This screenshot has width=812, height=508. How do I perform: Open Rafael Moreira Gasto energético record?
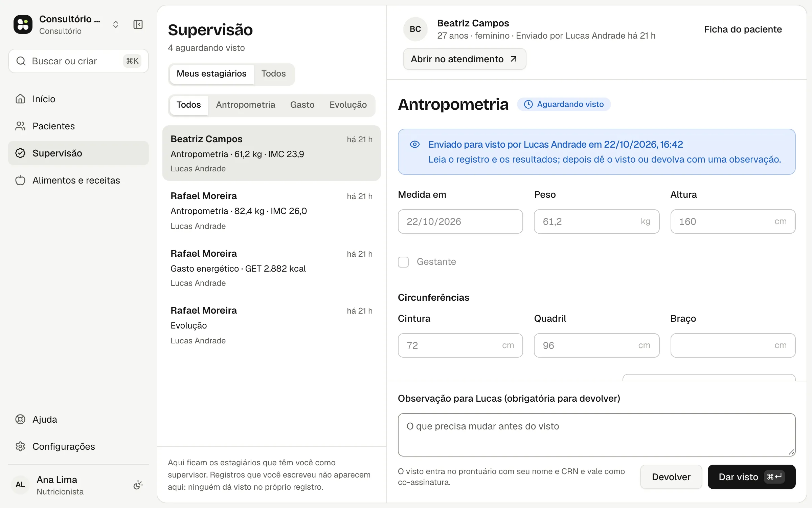pyautogui.click(x=272, y=268)
